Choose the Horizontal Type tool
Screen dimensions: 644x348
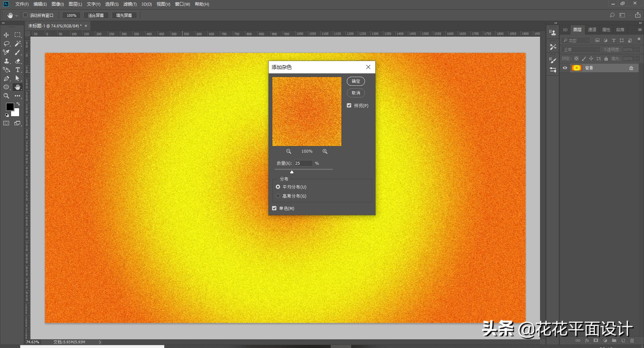18,70
